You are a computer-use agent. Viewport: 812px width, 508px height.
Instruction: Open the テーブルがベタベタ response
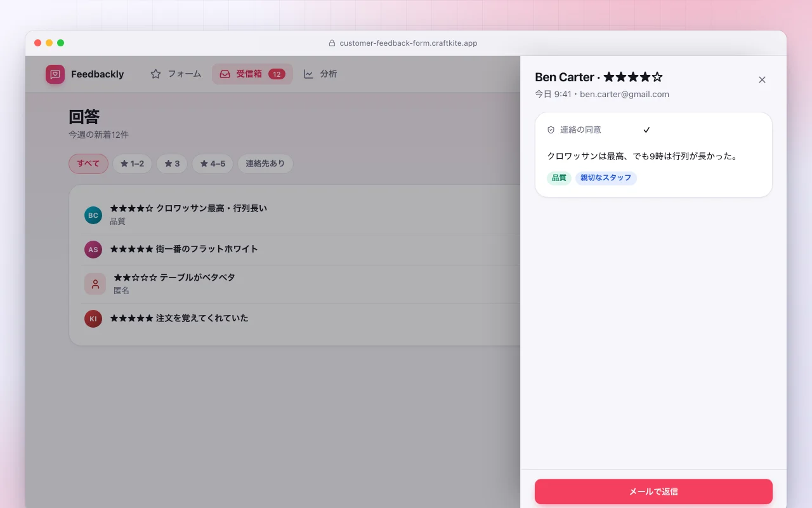click(301, 284)
